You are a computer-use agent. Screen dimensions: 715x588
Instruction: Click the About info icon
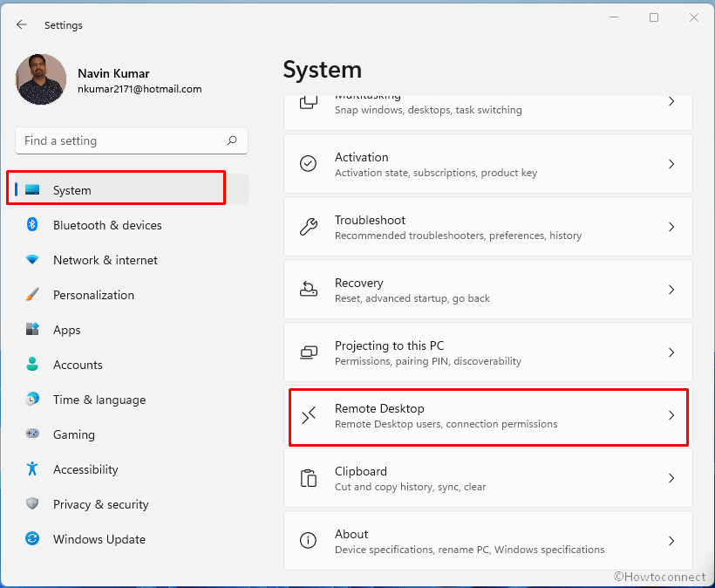(309, 541)
